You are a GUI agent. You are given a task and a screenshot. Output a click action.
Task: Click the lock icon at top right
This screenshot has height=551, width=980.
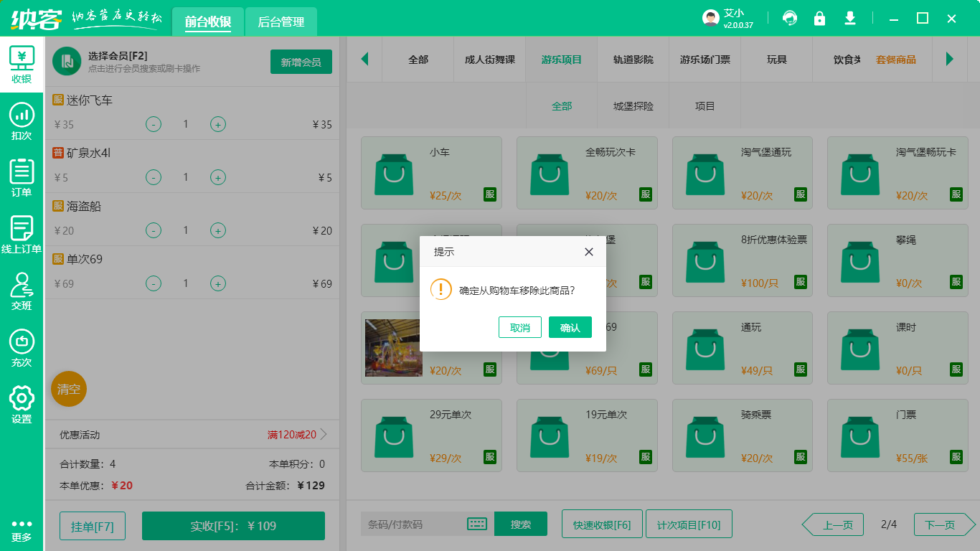click(820, 18)
